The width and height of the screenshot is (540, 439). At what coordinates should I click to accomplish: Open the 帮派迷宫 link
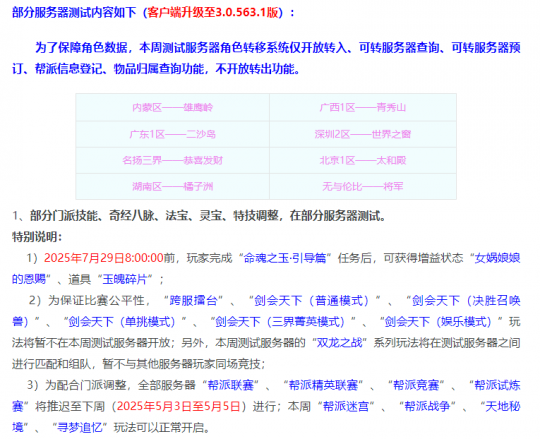click(x=346, y=407)
